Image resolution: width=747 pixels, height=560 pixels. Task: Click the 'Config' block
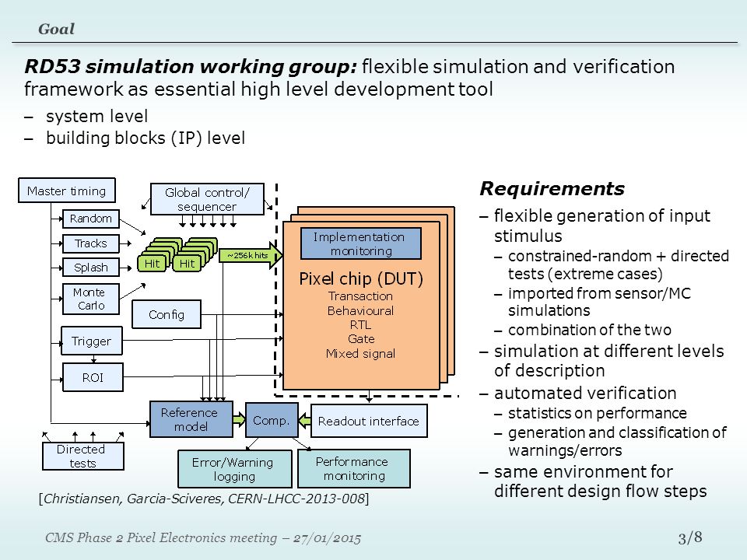pyautogui.click(x=167, y=314)
